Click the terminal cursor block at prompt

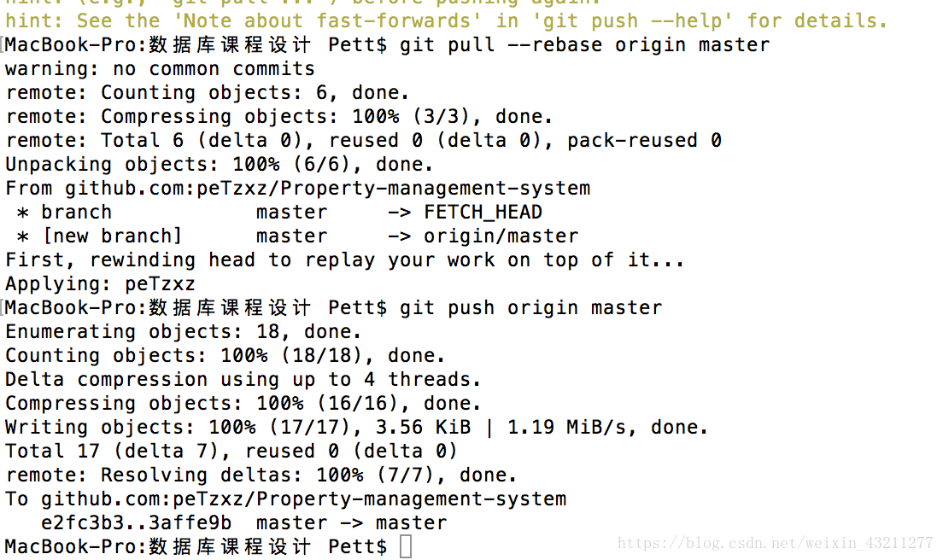(x=406, y=547)
